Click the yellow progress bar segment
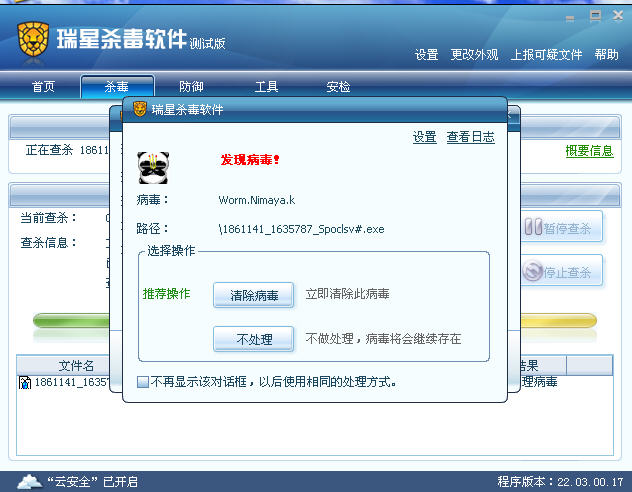Viewport: 632px width, 492px height. point(559,321)
